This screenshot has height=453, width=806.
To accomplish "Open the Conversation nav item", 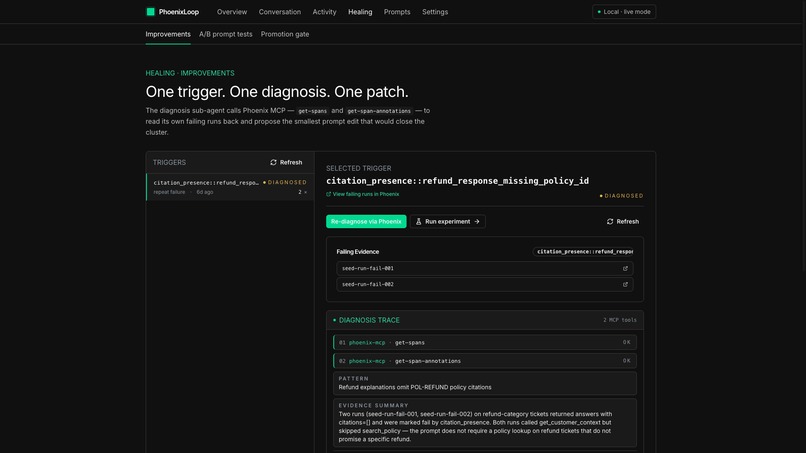I will coord(280,12).
